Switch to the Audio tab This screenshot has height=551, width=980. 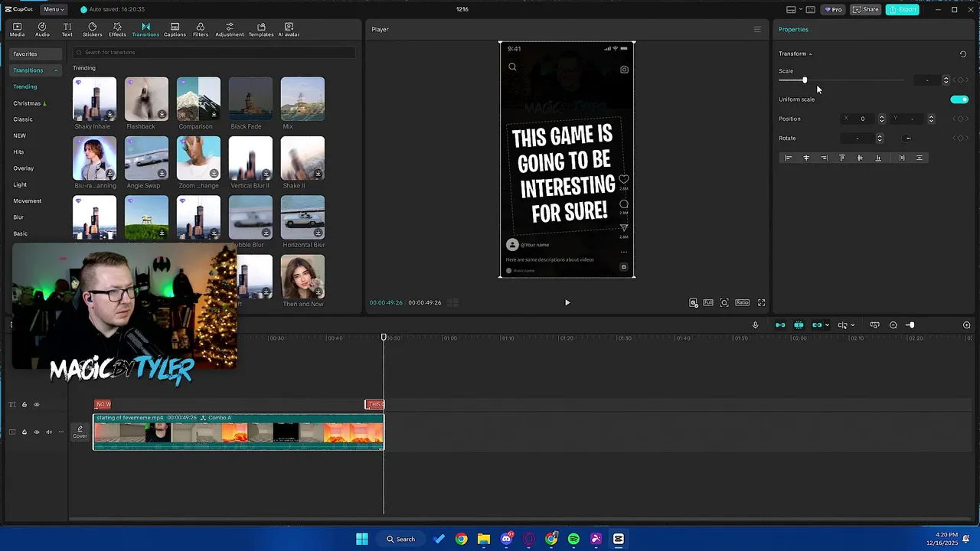42,30
